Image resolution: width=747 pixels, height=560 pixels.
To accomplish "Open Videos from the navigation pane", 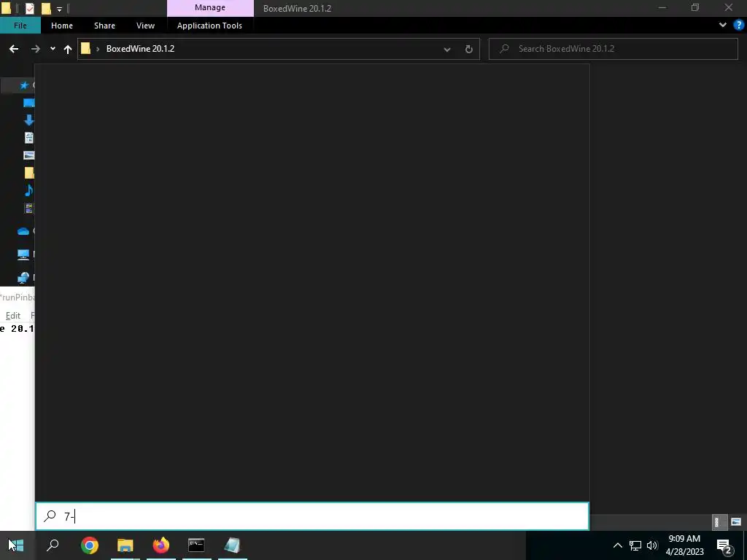I will point(29,208).
